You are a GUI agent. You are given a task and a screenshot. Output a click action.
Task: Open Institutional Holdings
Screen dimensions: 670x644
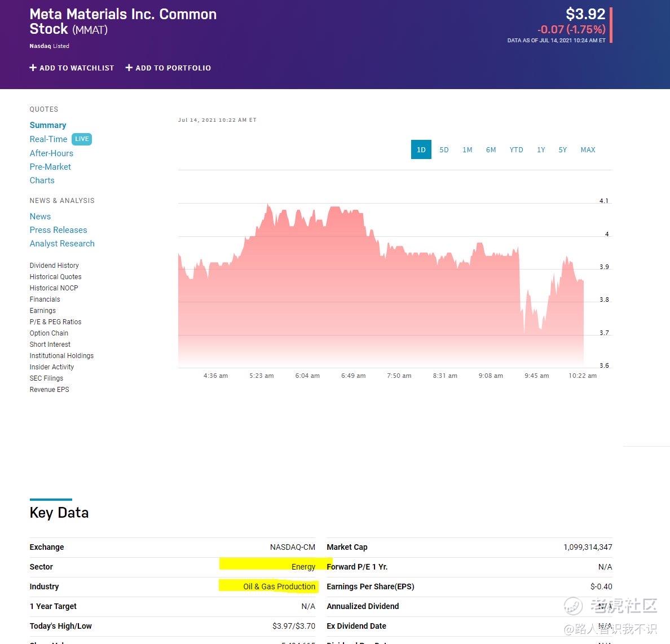[x=61, y=355]
